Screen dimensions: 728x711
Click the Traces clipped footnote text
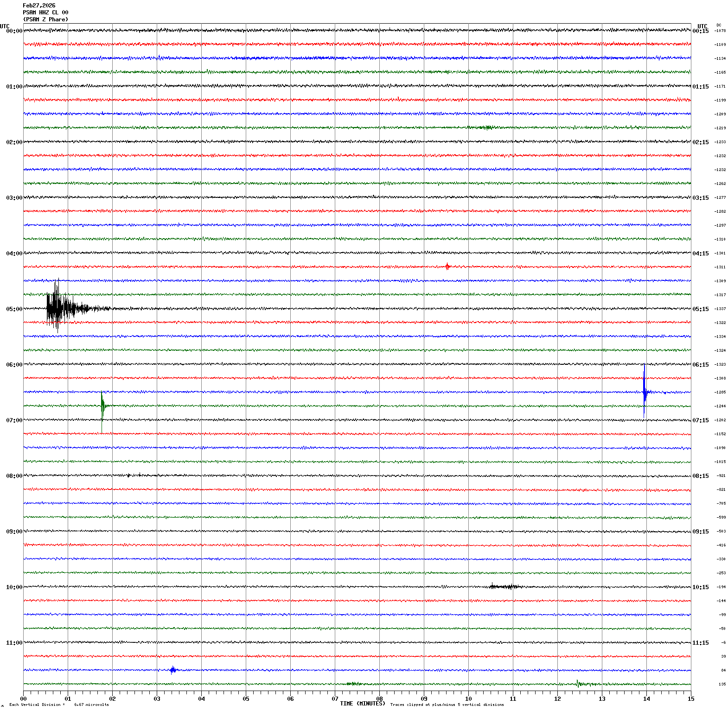pos(447,705)
